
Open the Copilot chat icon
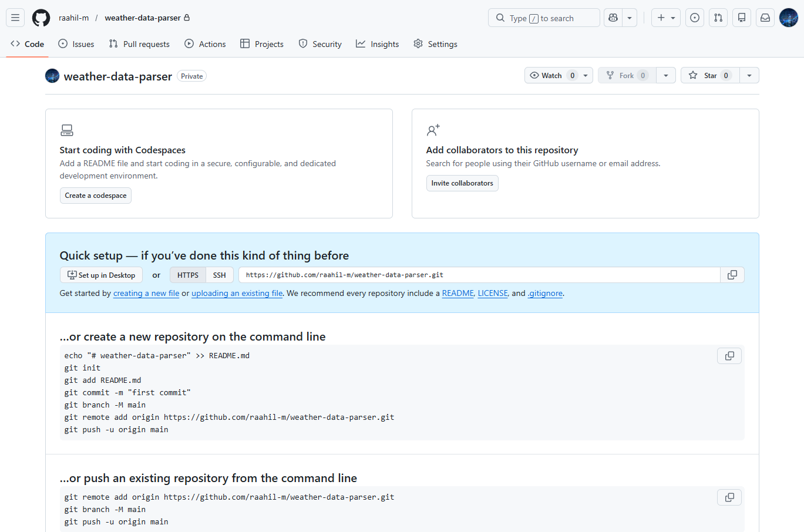[x=613, y=18]
